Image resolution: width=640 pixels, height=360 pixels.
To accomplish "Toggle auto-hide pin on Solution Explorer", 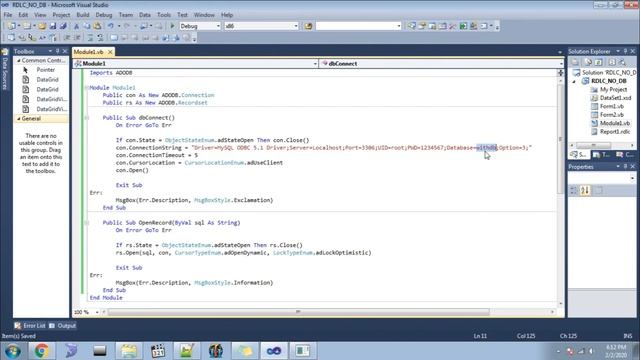I will 625,51.
